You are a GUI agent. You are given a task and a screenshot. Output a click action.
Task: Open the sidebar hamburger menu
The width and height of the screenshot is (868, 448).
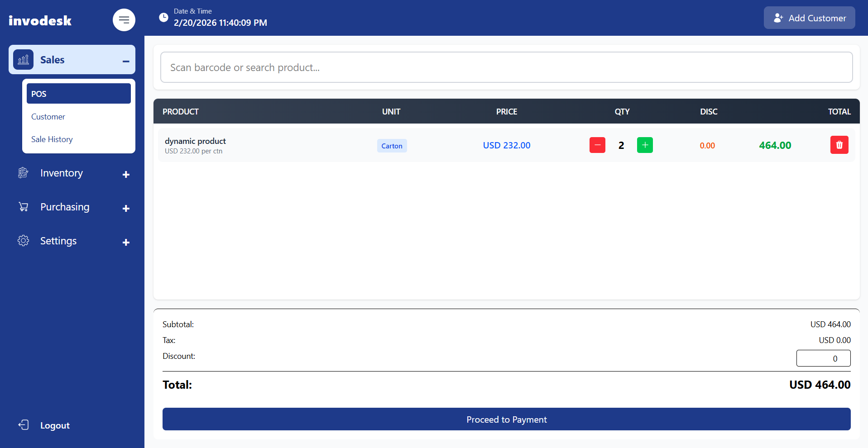click(x=124, y=20)
